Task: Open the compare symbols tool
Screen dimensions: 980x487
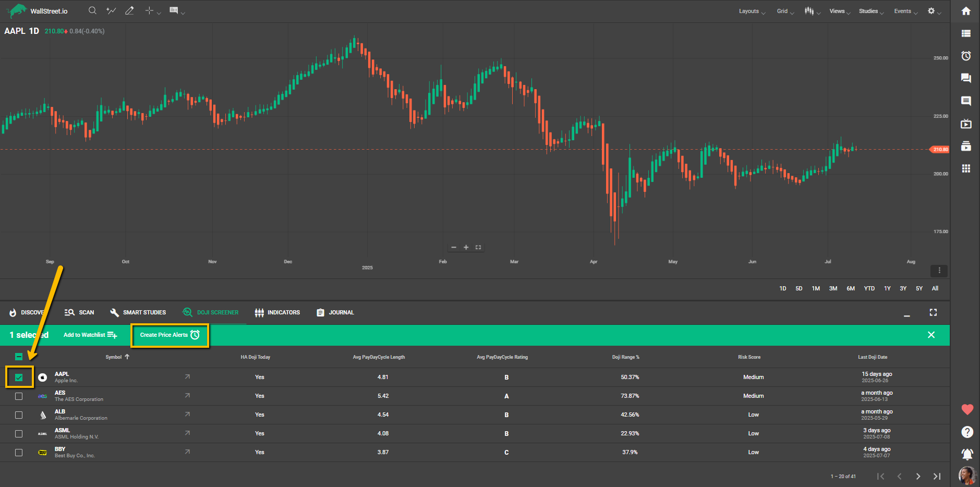Action: [x=111, y=10]
